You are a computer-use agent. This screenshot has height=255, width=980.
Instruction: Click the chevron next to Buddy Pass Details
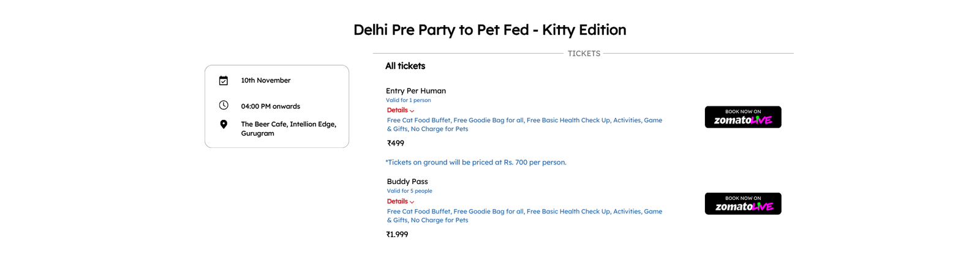[412, 202]
